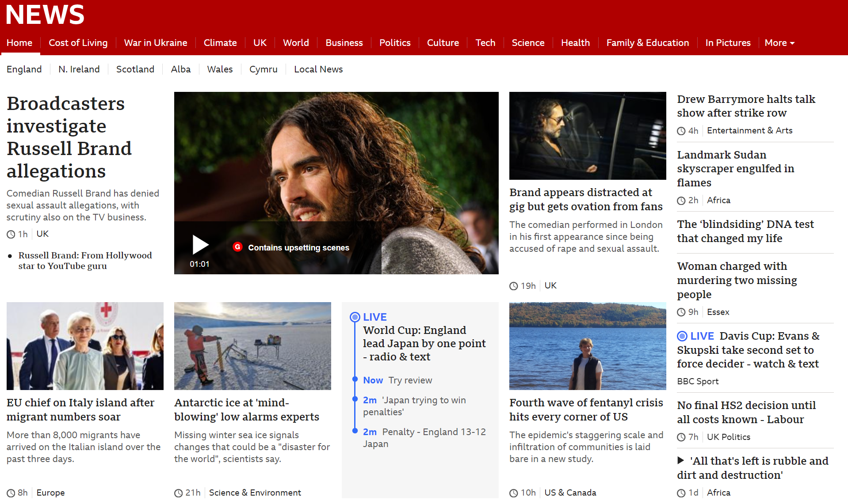
Task: Click the LIVE circle icon for World Cup
Action: tap(355, 317)
